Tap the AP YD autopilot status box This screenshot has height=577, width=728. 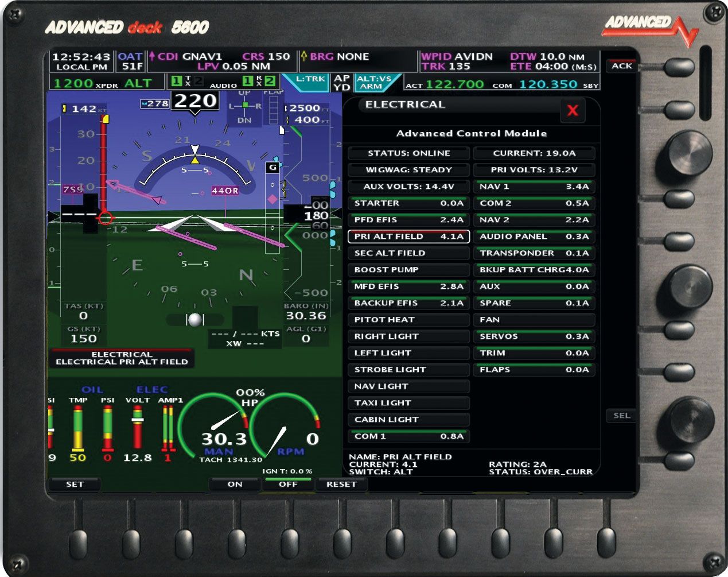click(342, 82)
